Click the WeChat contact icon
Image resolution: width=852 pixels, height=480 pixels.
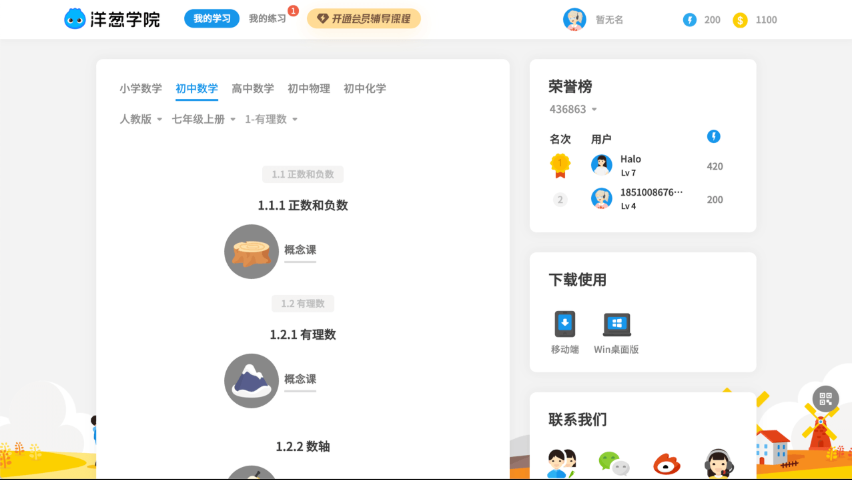pyautogui.click(x=613, y=464)
